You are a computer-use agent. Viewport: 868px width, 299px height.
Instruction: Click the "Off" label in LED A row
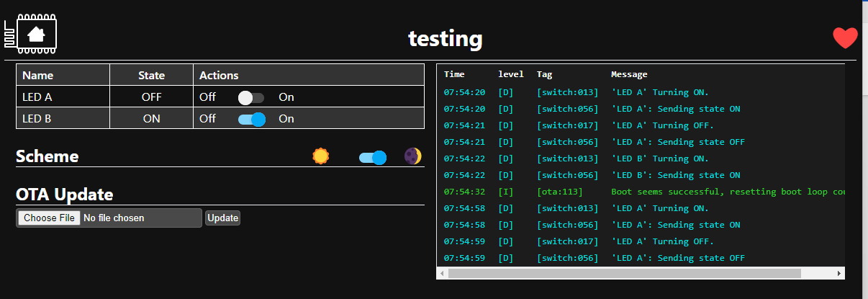pos(207,97)
